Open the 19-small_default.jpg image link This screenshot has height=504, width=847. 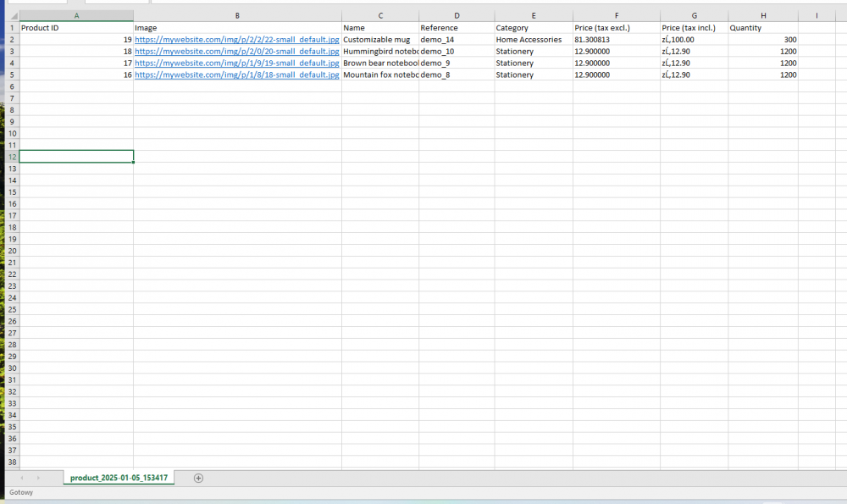tap(237, 64)
